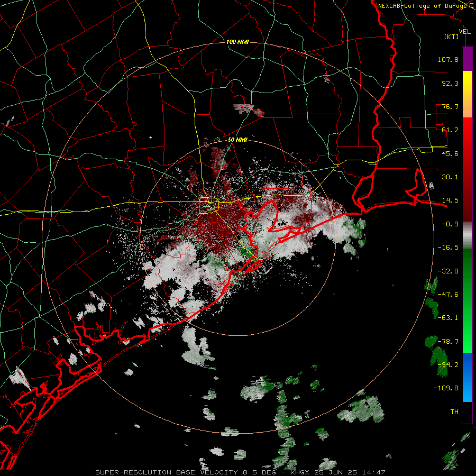The height and width of the screenshot is (476, 476).
Task: Click the -94.2 velocity scale value
Action: coord(448,365)
